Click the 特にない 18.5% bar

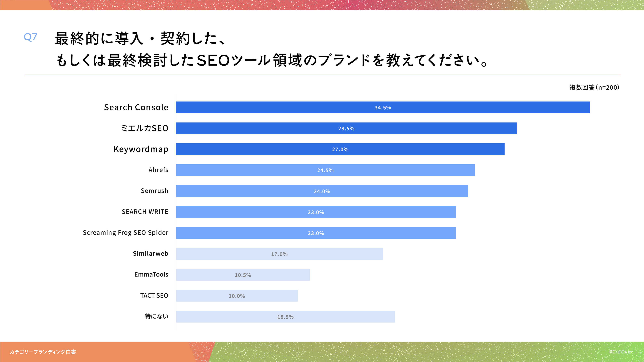pos(285,317)
